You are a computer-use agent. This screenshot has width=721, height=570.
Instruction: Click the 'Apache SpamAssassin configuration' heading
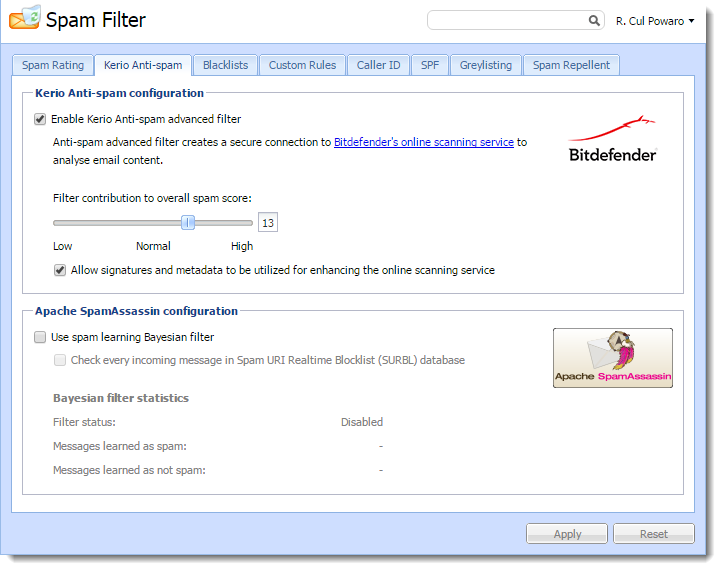(x=137, y=311)
